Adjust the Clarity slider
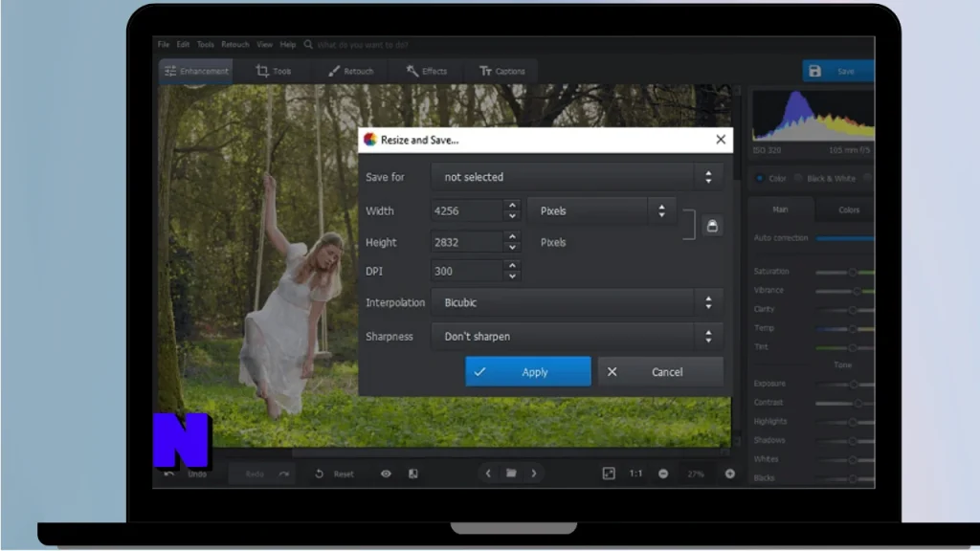 (x=845, y=310)
